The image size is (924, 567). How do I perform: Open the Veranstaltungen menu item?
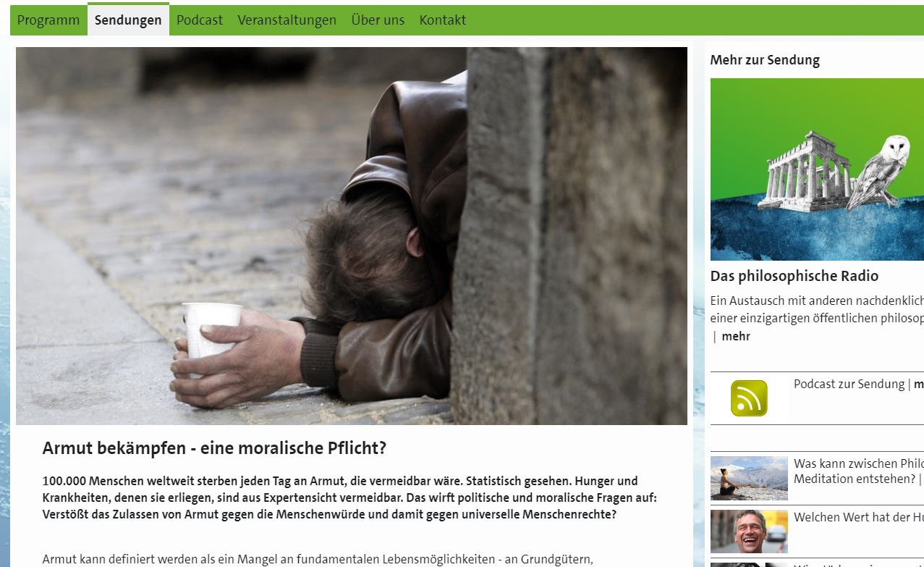pyautogui.click(x=287, y=20)
